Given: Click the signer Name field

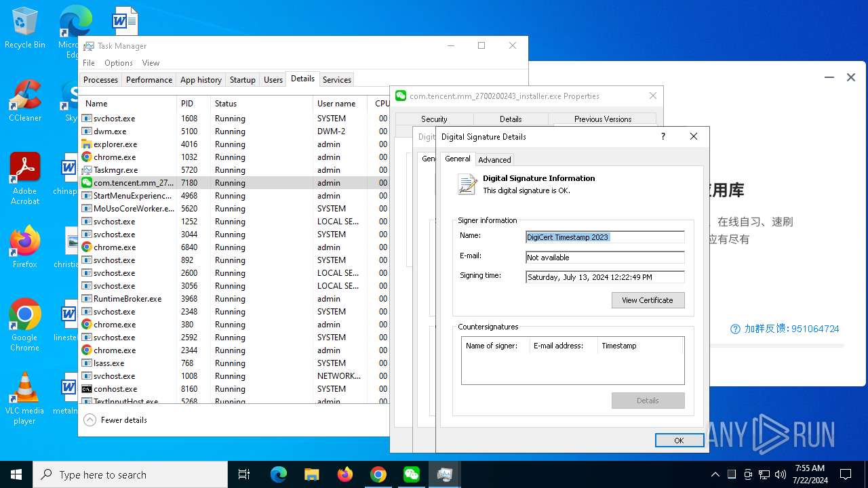Looking at the screenshot, I should (x=605, y=237).
